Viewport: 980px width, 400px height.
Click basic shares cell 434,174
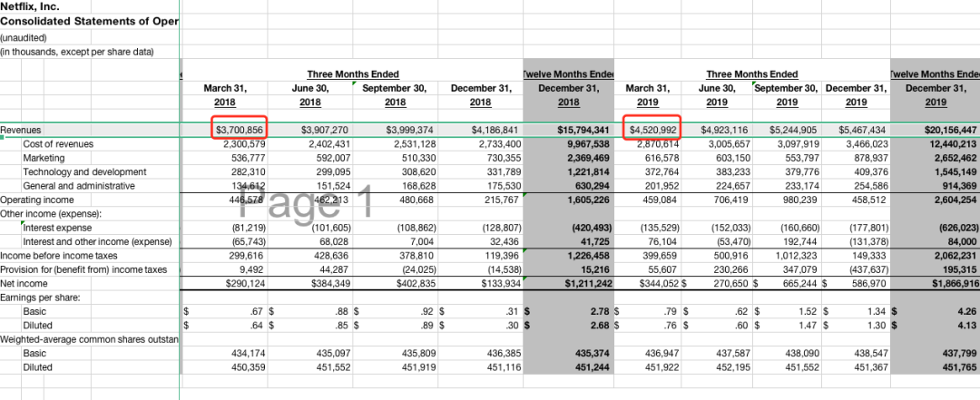pyautogui.click(x=248, y=353)
